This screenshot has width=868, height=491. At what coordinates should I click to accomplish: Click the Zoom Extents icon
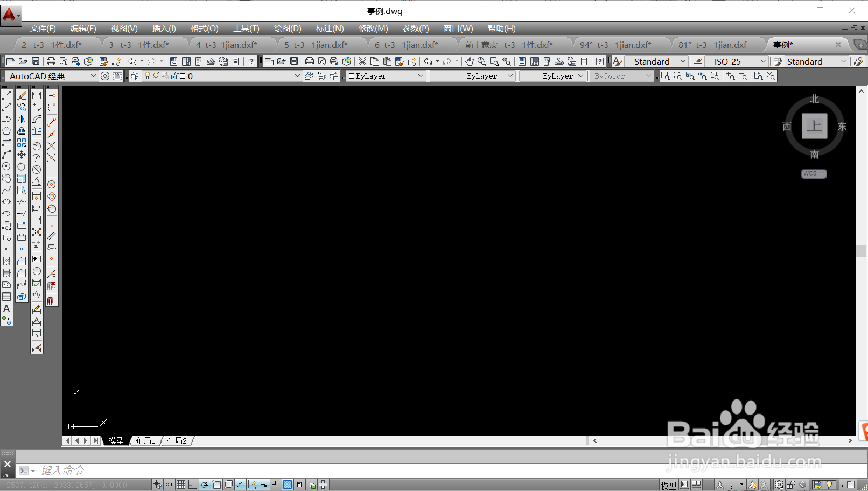tap(771, 76)
